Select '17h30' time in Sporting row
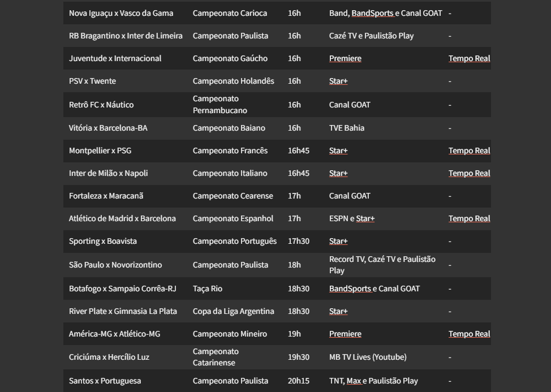This screenshot has width=551, height=392. coord(298,242)
